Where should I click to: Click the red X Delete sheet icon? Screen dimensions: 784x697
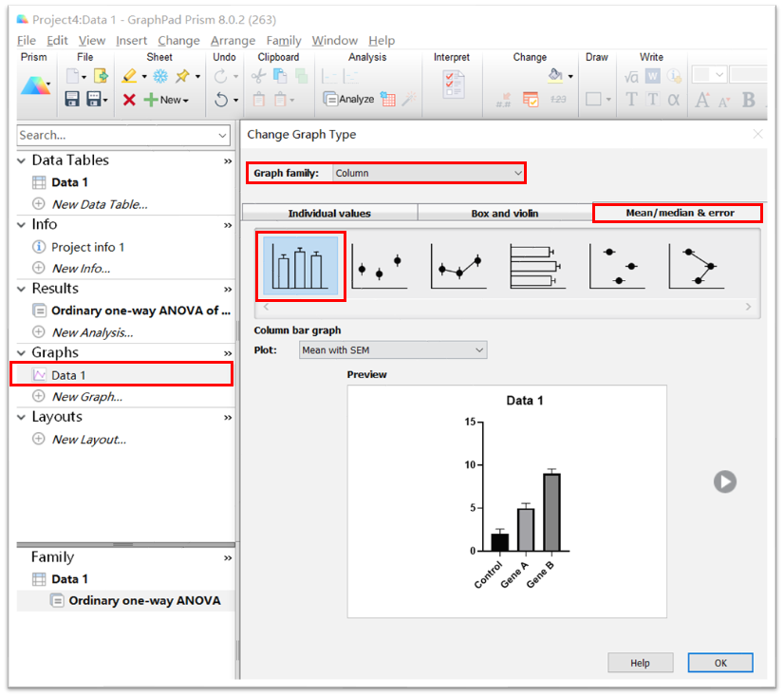coord(129,100)
